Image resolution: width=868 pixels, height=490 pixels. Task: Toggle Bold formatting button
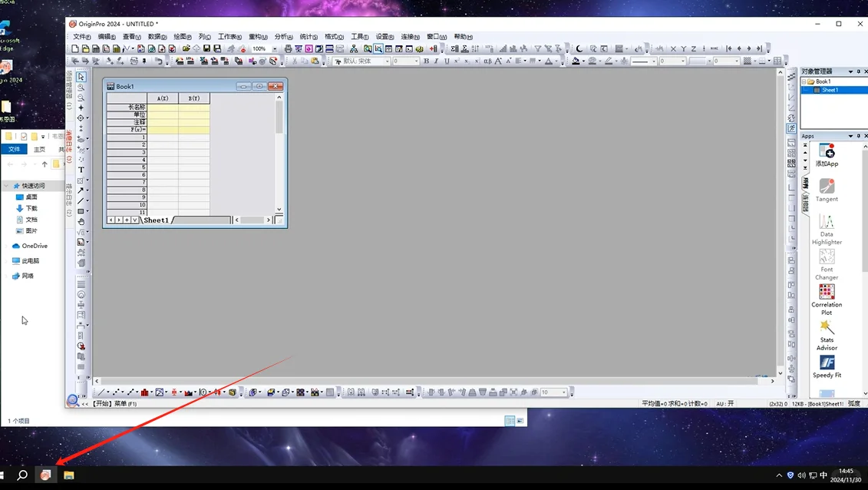point(426,61)
